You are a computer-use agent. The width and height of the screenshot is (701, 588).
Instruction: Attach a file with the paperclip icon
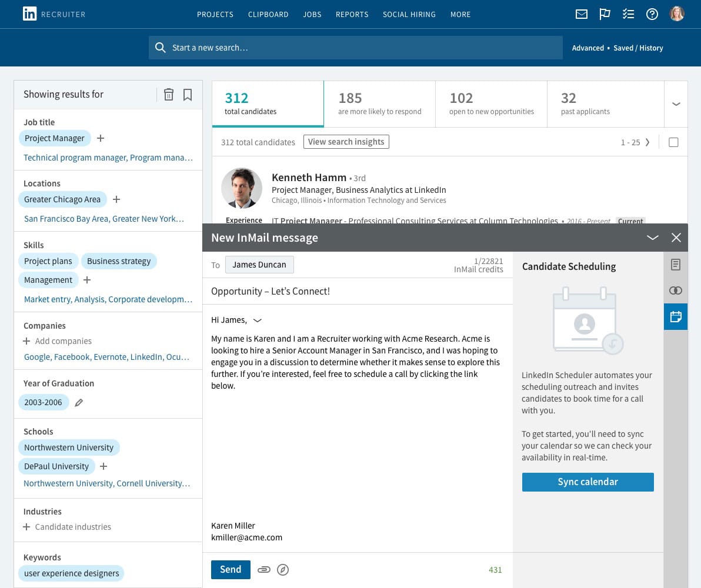point(263,569)
